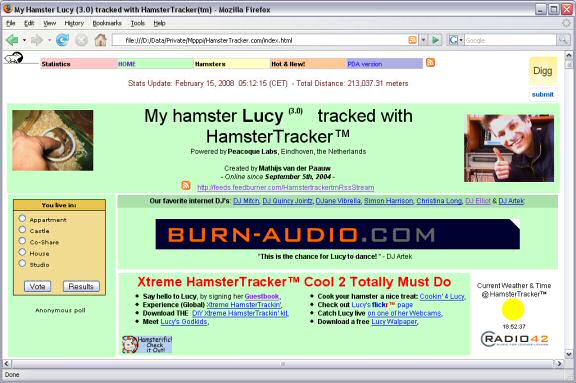Click the Firefox throbber activity icon
The width and height of the screenshot is (576, 383).
[x=566, y=23]
